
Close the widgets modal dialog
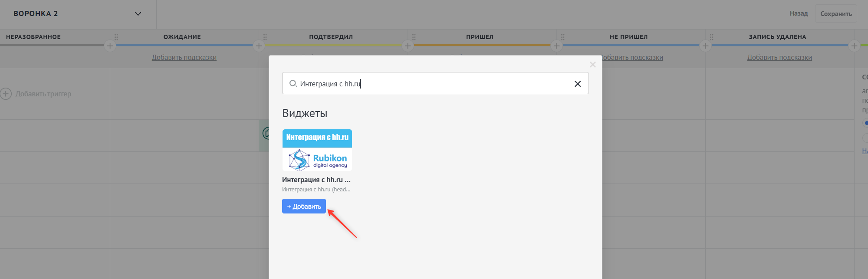[593, 65]
